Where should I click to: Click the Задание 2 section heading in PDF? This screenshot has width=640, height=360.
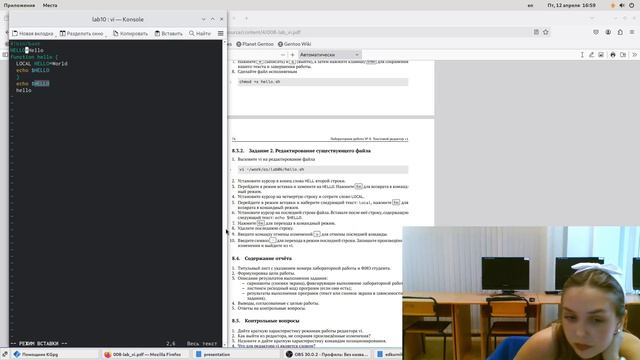click(301, 151)
